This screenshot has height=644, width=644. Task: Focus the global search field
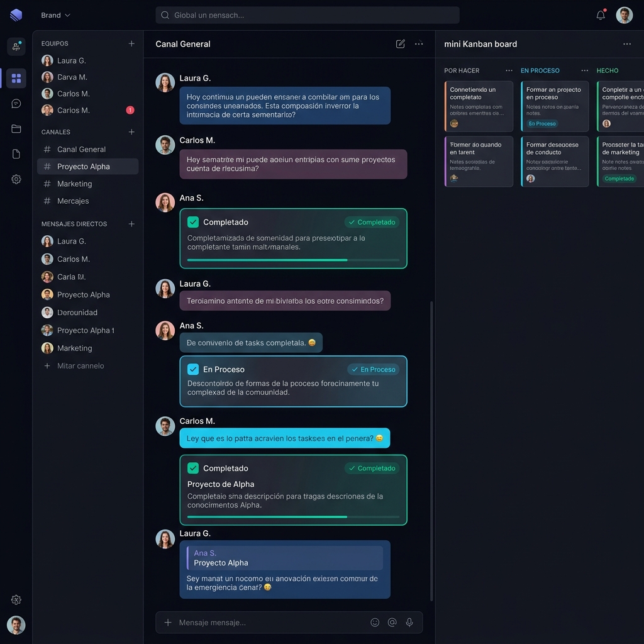[307, 15]
